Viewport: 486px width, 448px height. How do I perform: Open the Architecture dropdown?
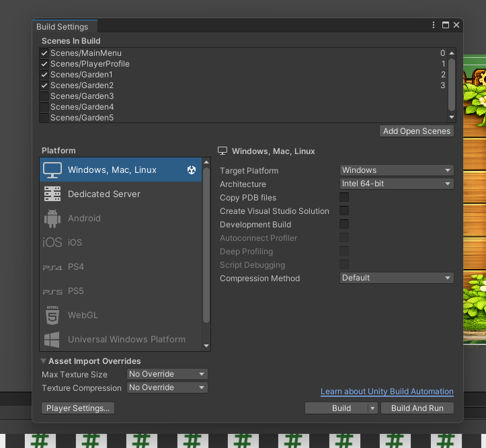tap(397, 184)
